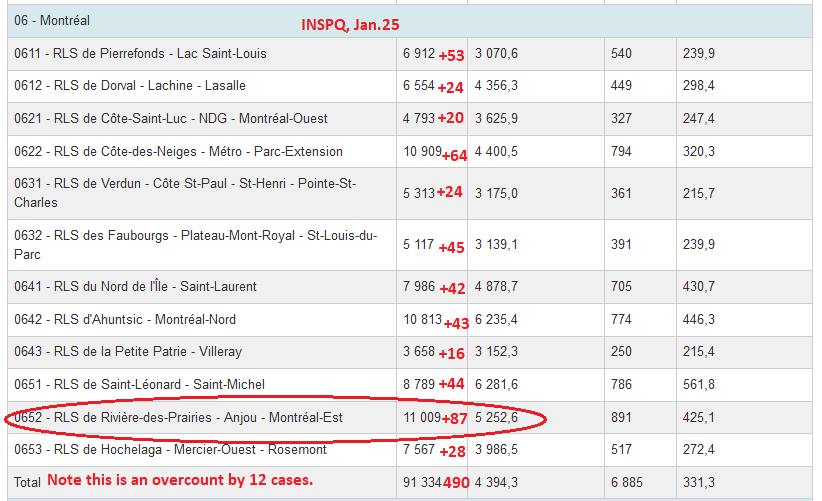The height and width of the screenshot is (501, 822).
Task: Click '0631 - RLS de Verdun - Côte St-Paul' row name
Action: tap(185, 193)
